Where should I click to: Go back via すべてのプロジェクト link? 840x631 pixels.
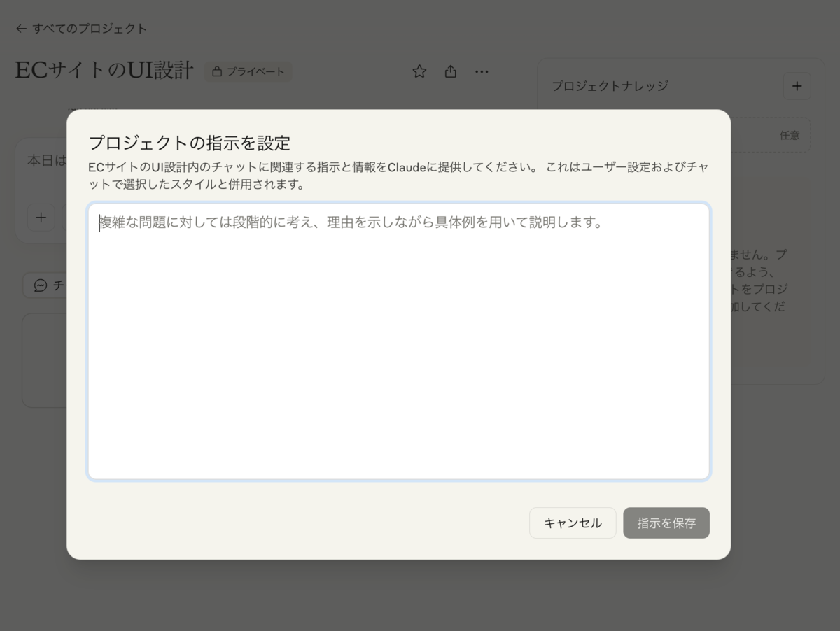(81, 29)
